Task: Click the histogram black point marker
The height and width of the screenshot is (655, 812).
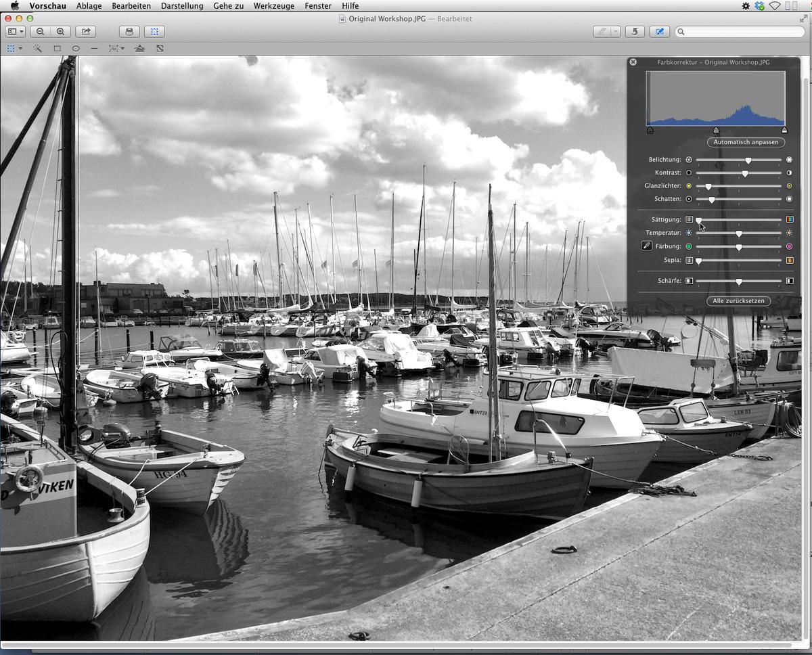Action: click(650, 130)
